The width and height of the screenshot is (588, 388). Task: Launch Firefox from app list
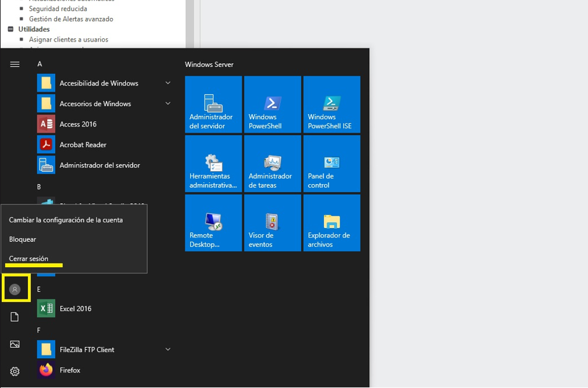point(104,371)
